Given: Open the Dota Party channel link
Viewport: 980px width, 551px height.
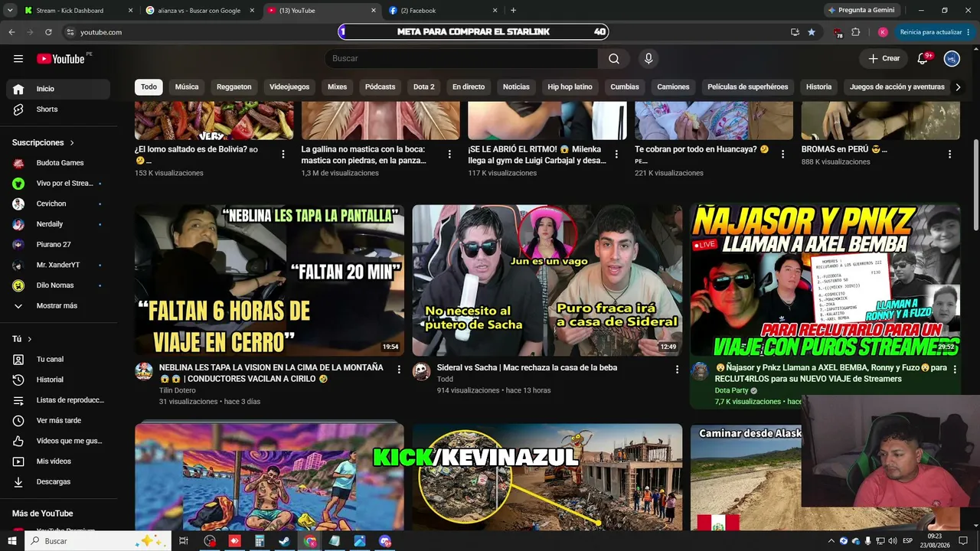Looking at the screenshot, I should (731, 390).
